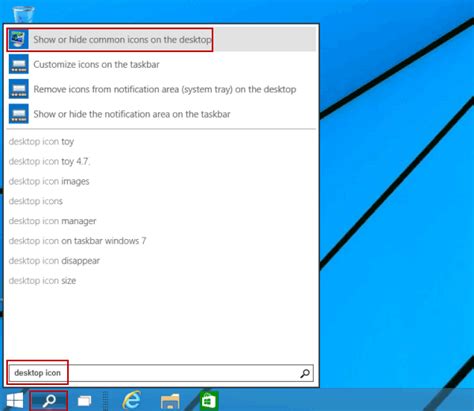The height and width of the screenshot is (411, 474).
Task: Select suggestion 'desktop icon disappear'
Action: [54, 261]
